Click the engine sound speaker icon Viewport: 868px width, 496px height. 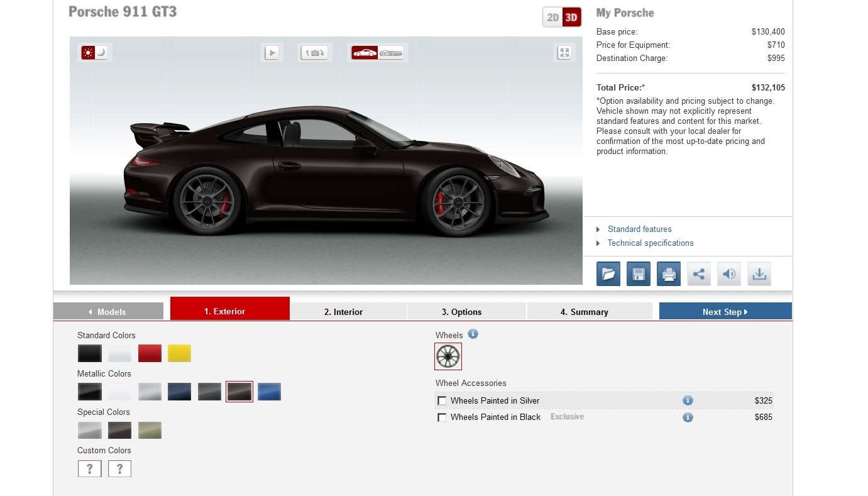tap(729, 274)
